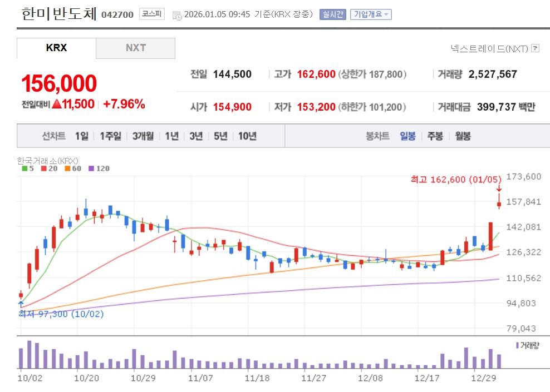Show the 3개월 line chart
Image resolution: width=550 pixels, height=392 pixels.
tap(143, 136)
